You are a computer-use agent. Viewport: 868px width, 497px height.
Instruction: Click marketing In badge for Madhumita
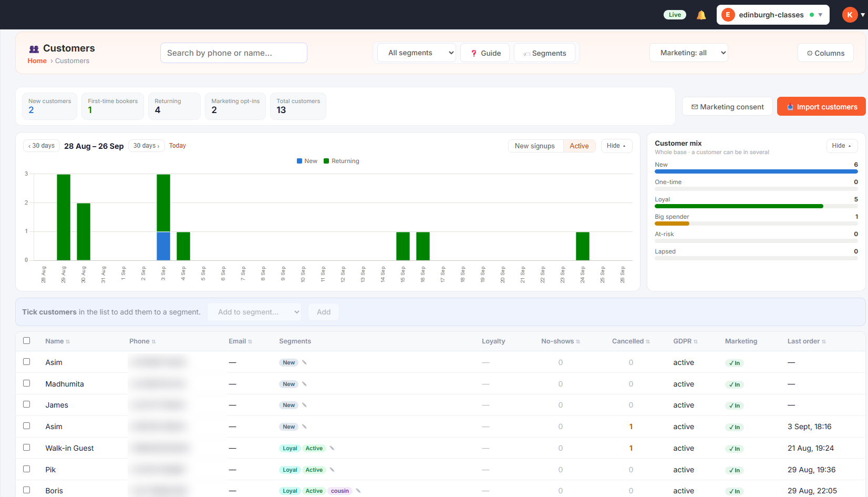(x=735, y=384)
